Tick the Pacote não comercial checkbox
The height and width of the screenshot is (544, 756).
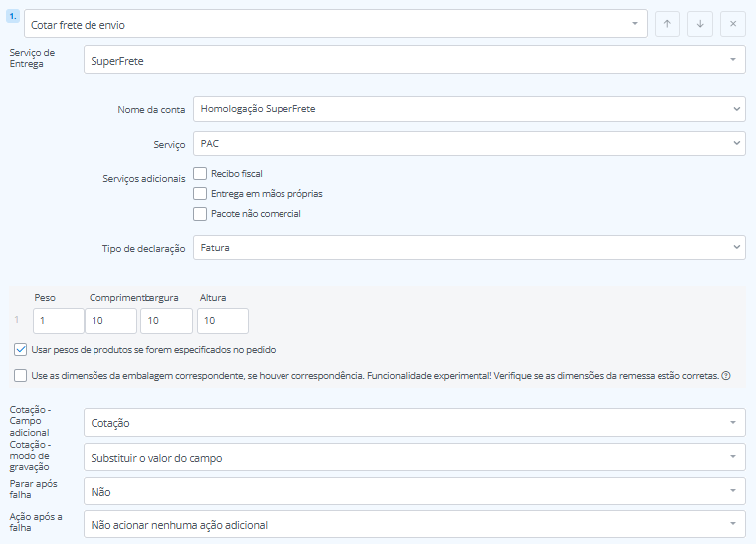pyautogui.click(x=200, y=213)
